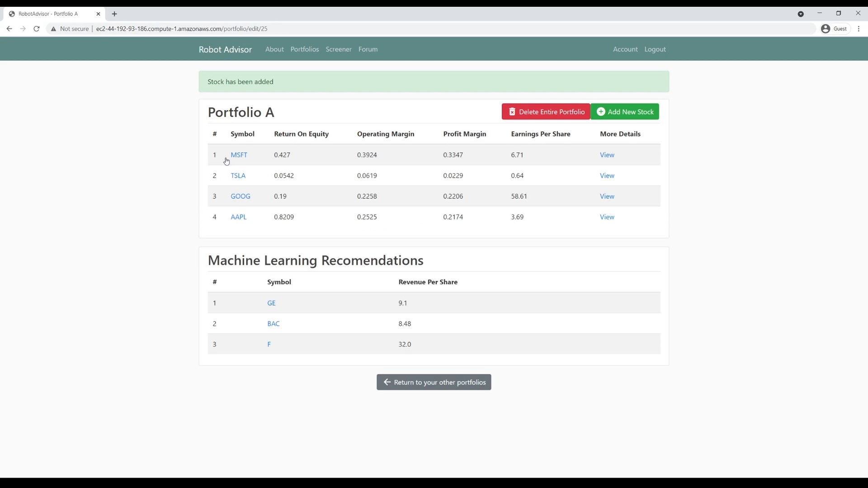This screenshot has height=488, width=868.
Task: Open the Forum page
Action: 368,49
